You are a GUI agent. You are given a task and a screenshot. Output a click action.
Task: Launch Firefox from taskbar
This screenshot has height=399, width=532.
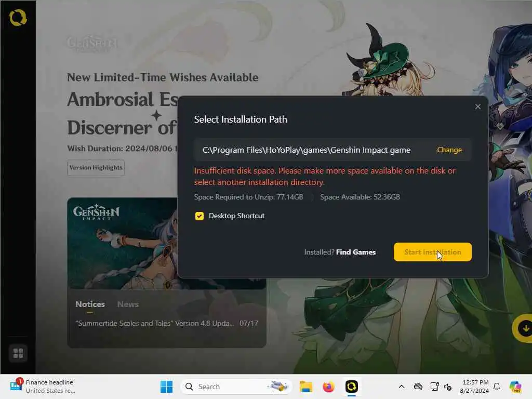click(x=328, y=387)
